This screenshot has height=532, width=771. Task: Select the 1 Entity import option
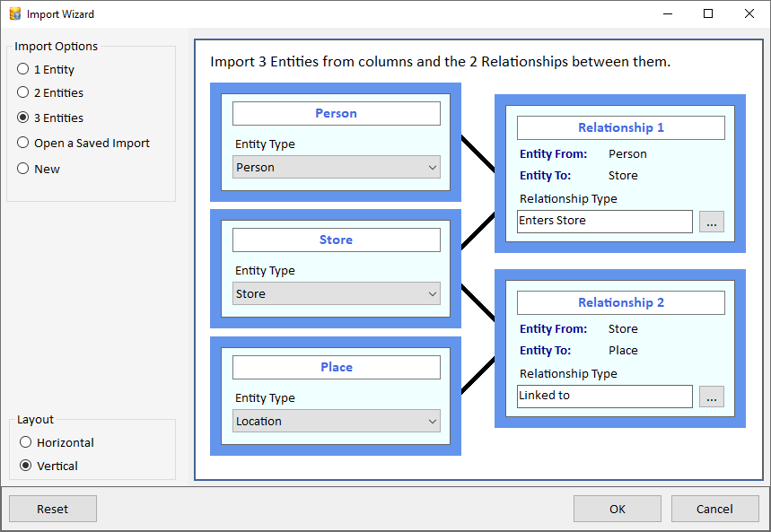click(x=22, y=69)
